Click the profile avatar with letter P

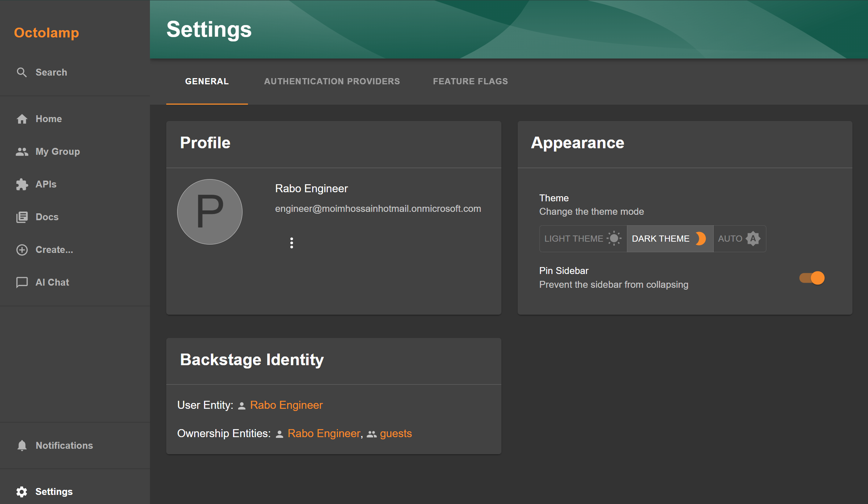(210, 212)
